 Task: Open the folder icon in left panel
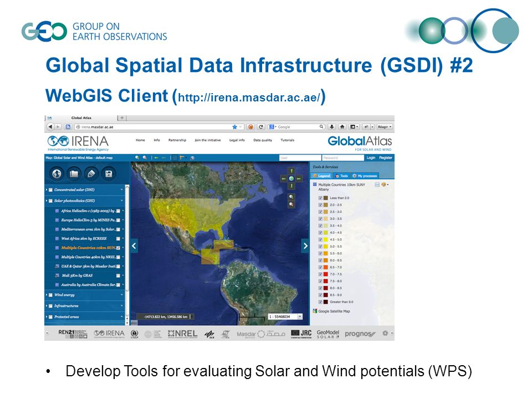[x=74, y=174]
